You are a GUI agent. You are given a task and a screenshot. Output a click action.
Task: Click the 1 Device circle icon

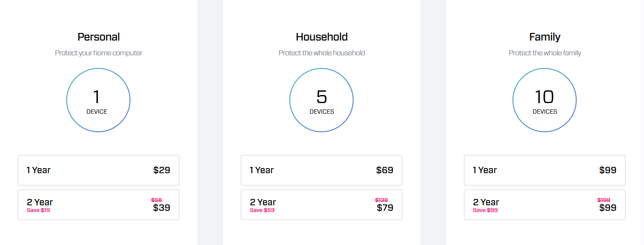point(98,100)
